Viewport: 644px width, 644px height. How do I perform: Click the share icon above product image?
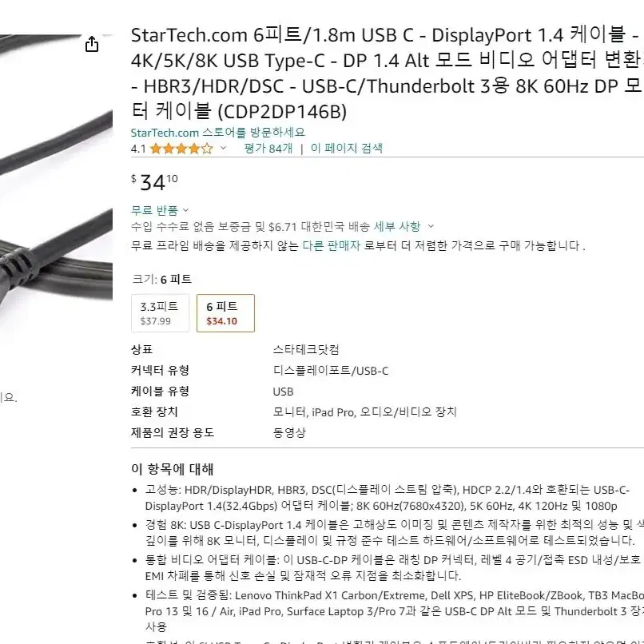pyautogui.click(x=92, y=44)
